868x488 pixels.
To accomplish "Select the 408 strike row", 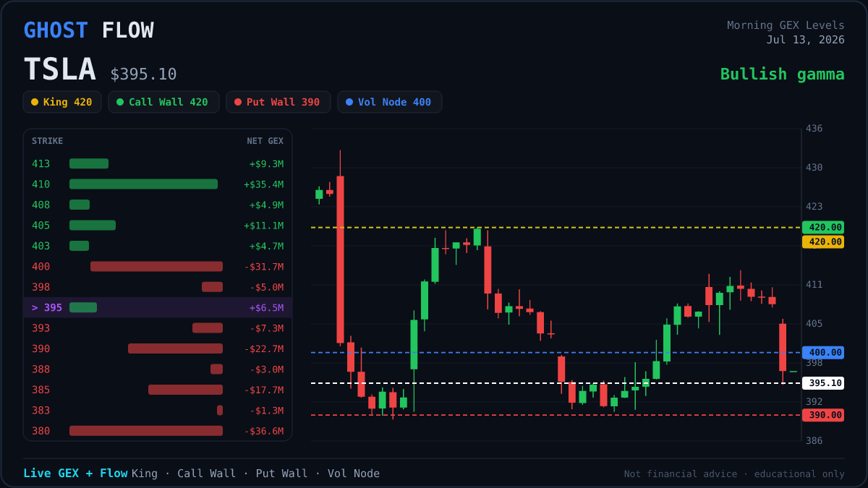I will [158, 205].
